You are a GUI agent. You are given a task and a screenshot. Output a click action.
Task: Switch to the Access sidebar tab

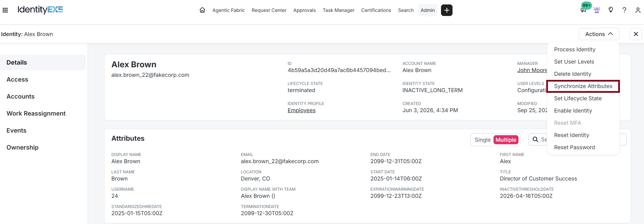coord(43,80)
